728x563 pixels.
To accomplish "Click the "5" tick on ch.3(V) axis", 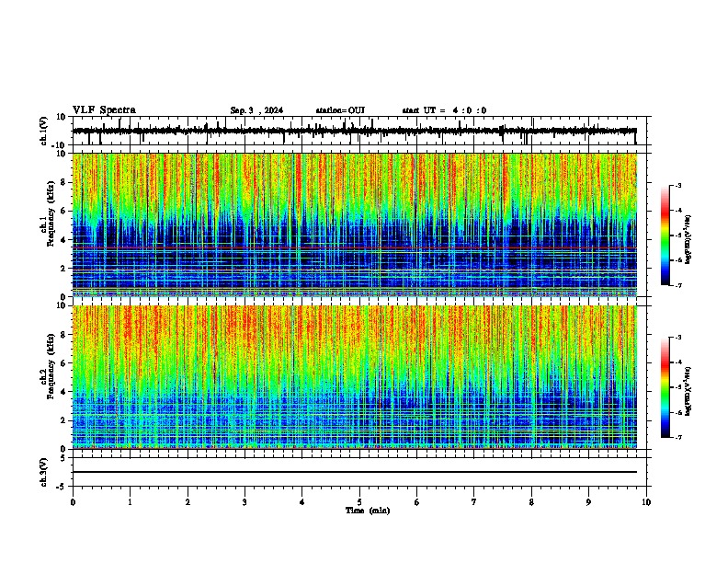I will 63,458.
